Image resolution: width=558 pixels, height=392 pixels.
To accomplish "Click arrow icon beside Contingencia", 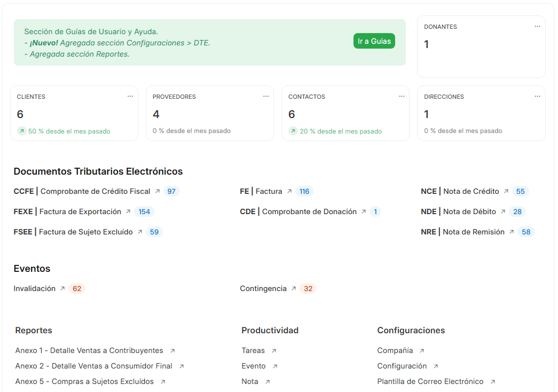I will click(294, 288).
